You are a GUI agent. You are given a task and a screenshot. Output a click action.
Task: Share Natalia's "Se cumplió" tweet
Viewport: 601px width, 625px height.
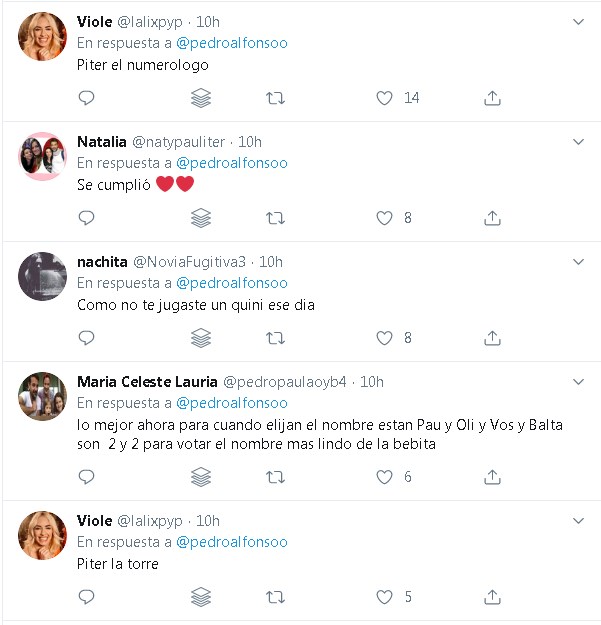pos(492,218)
